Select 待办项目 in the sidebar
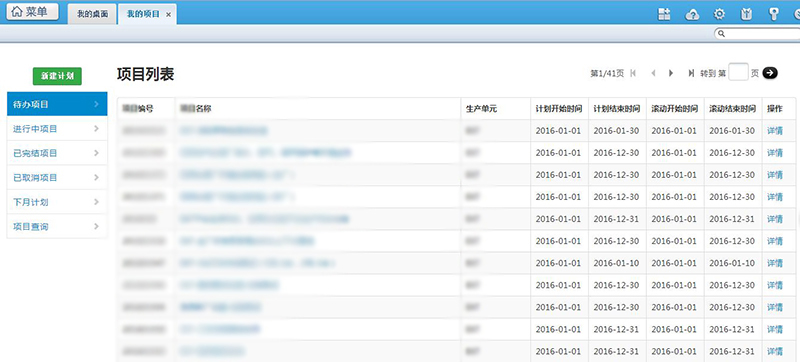 [x=57, y=104]
